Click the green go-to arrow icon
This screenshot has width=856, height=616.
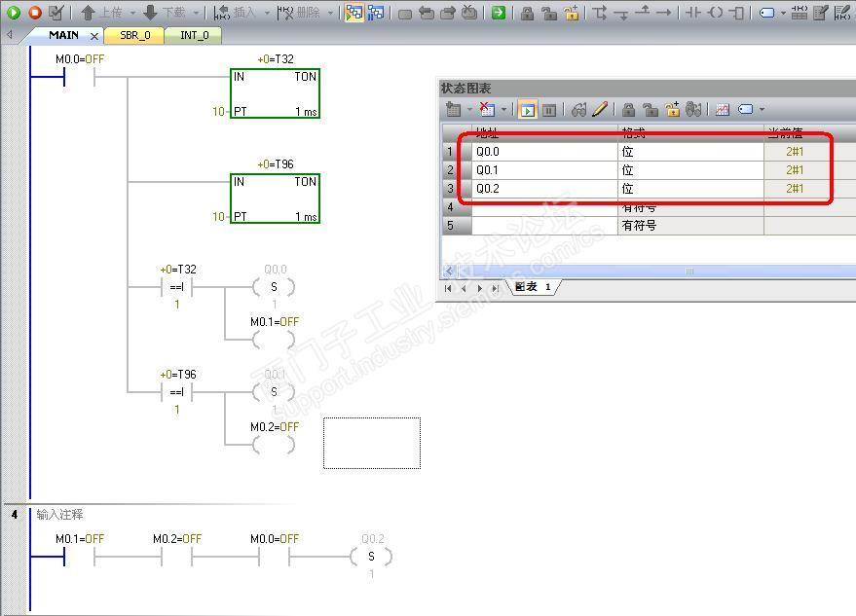click(499, 12)
